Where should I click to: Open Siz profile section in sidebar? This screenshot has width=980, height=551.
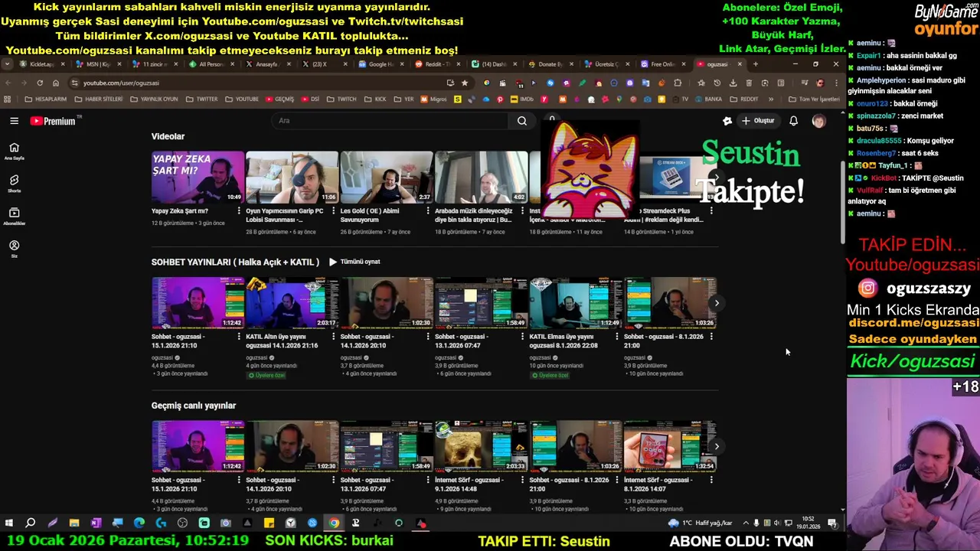14,249
